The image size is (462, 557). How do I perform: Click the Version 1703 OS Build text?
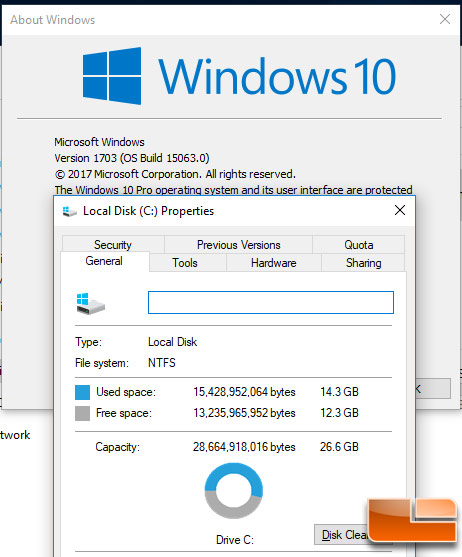pyautogui.click(x=132, y=158)
